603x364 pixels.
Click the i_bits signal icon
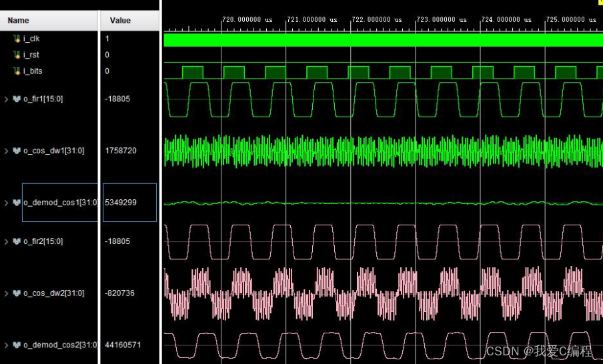pos(17,71)
